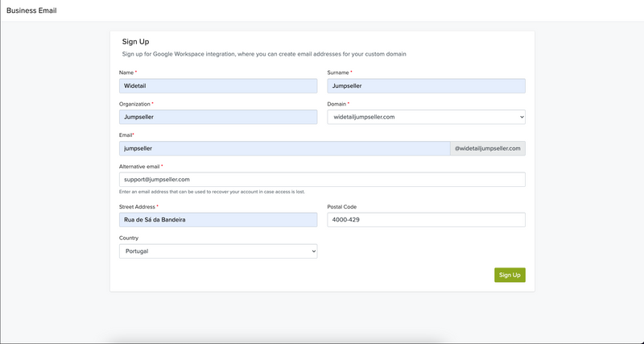
Task: Click the Sign Up form heading
Action: click(135, 42)
